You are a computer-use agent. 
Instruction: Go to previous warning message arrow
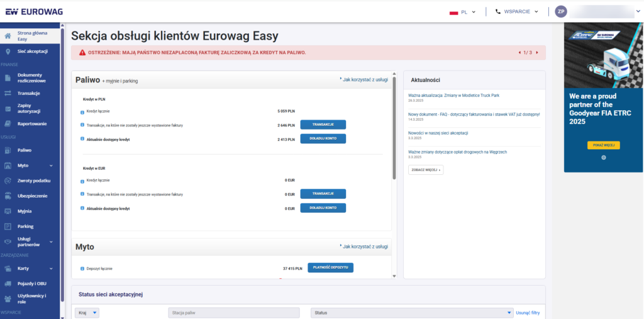coord(519,53)
